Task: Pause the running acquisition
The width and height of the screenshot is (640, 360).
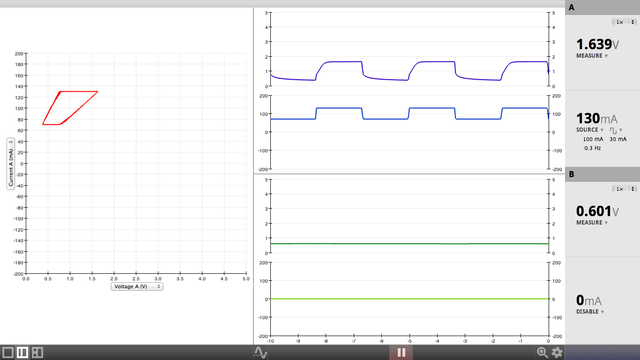Action: coord(401,352)
